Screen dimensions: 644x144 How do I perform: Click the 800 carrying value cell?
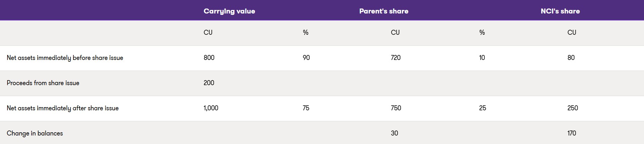pos(209,58)
